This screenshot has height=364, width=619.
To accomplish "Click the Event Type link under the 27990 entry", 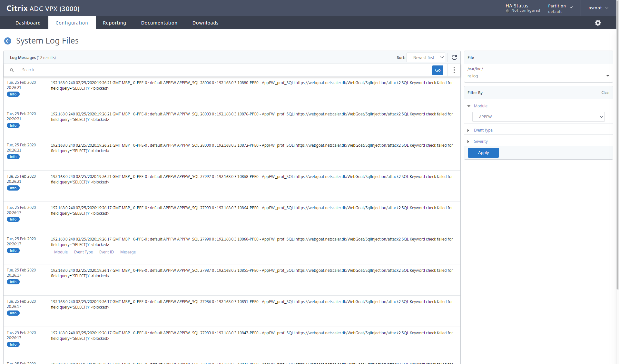I will (84, 252).
